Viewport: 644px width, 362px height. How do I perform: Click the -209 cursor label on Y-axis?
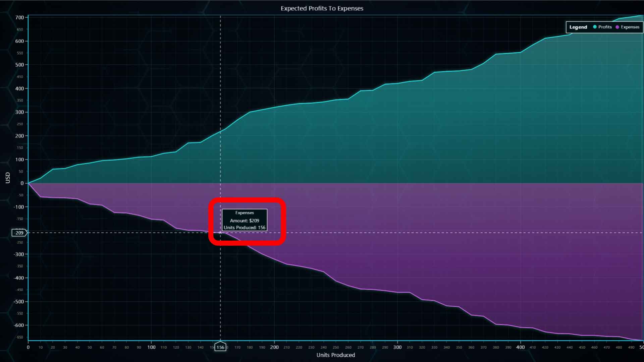pos(19,233)
